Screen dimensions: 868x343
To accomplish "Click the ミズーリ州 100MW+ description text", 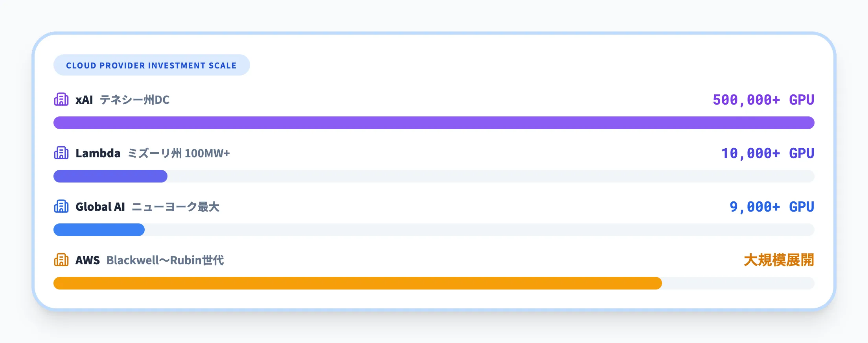I will click(x=179, y=153).
